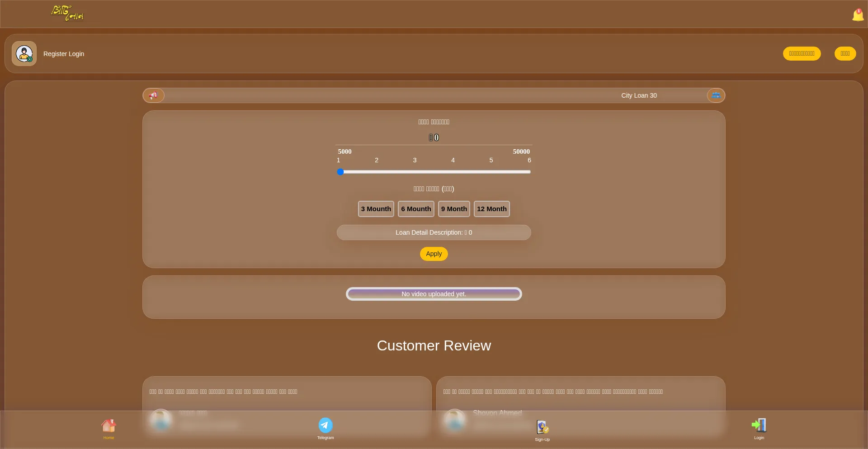The image size is (868, 449).
Task: Click the wider yellow header button
Action: tap(802, 53)
